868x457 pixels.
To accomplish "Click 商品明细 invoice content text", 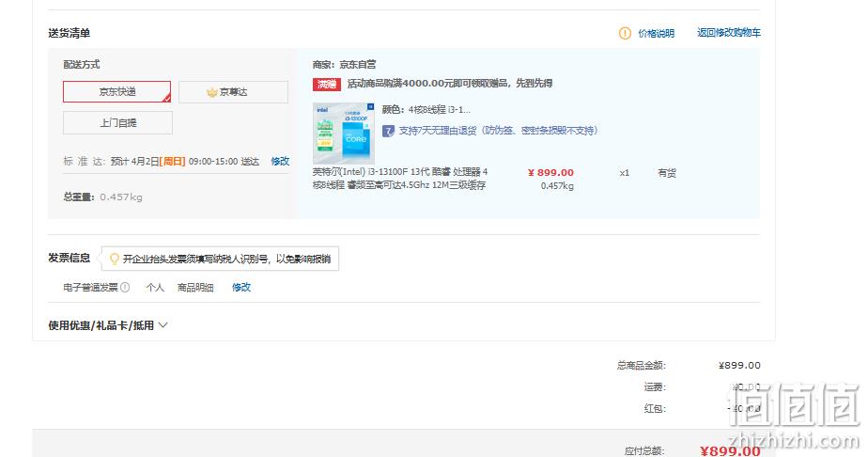I will tap(195, 288).
